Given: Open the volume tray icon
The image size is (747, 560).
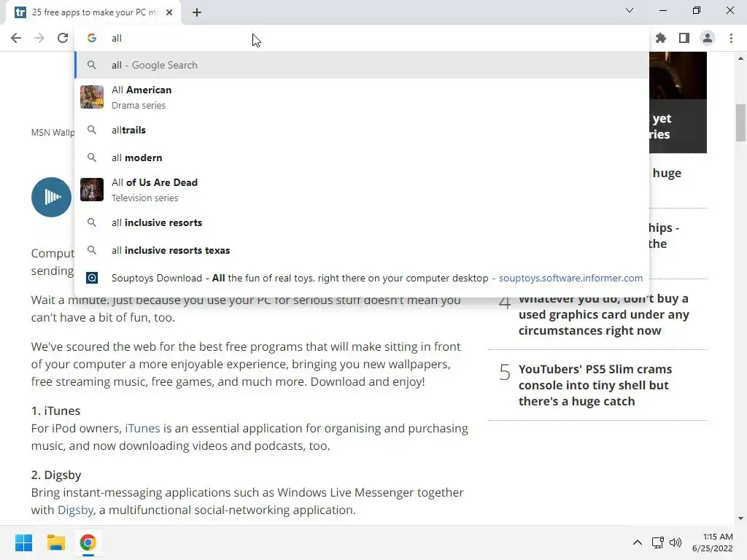Looking at the screenshot, I should [676, 542].
